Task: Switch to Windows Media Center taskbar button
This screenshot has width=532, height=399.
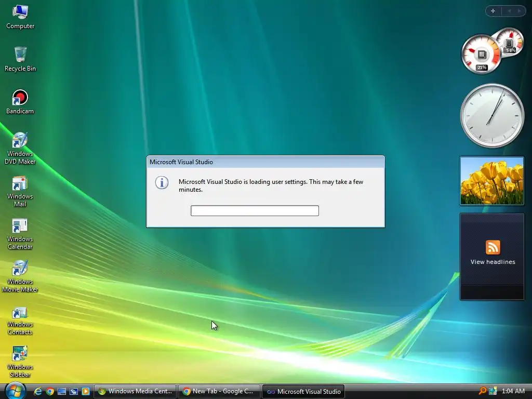Action: coord(135,391)
